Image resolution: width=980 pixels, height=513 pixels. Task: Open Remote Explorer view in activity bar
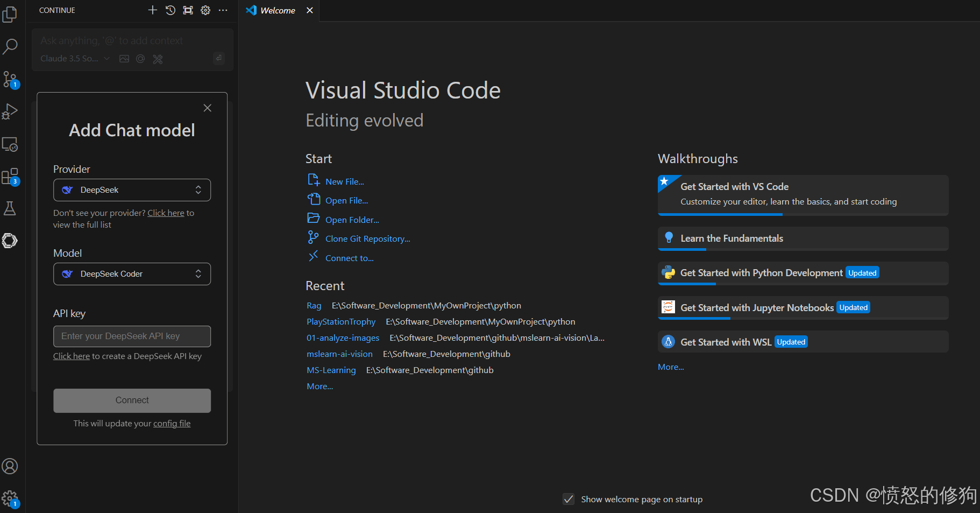(x=10, y=144)
